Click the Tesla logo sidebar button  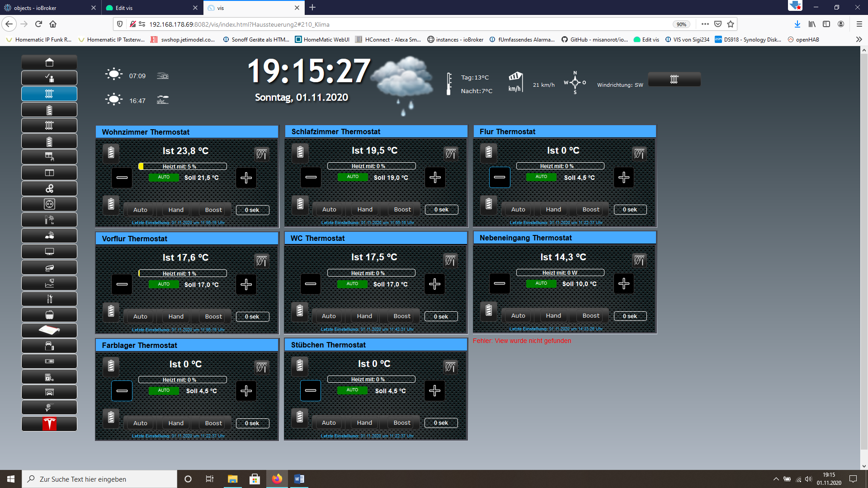pos(49,424)
